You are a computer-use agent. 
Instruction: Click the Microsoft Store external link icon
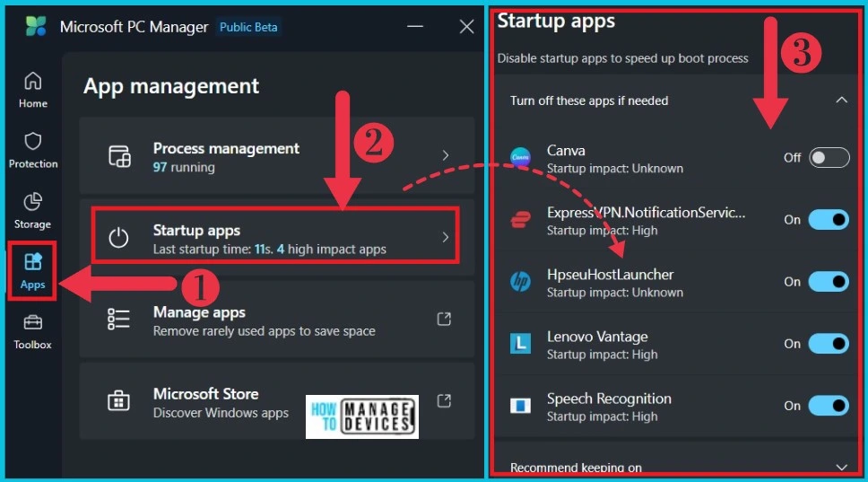[444, 400]
